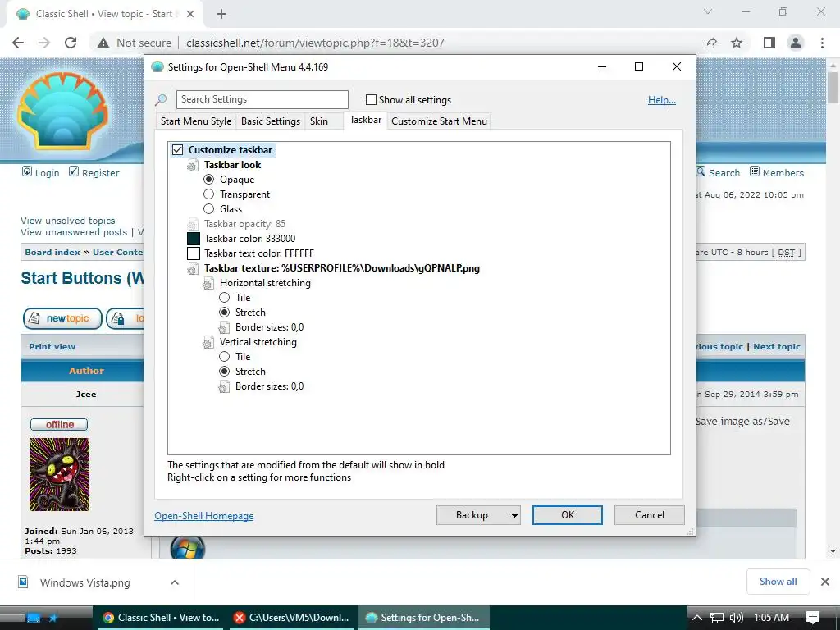Click the magnifier icon beside Search Settings
840x630 pixels.
161,99
